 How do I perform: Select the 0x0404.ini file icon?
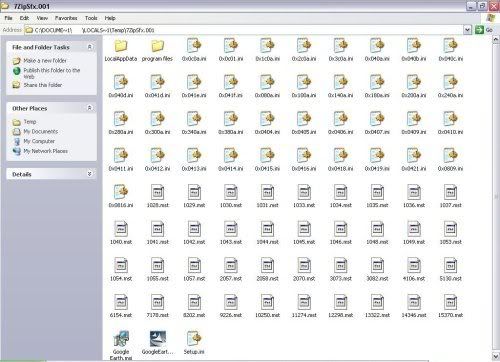267,119
